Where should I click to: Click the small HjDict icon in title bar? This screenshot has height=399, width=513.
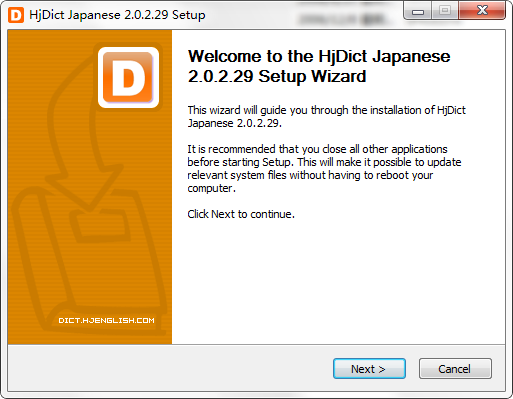(x=16, y=15)
